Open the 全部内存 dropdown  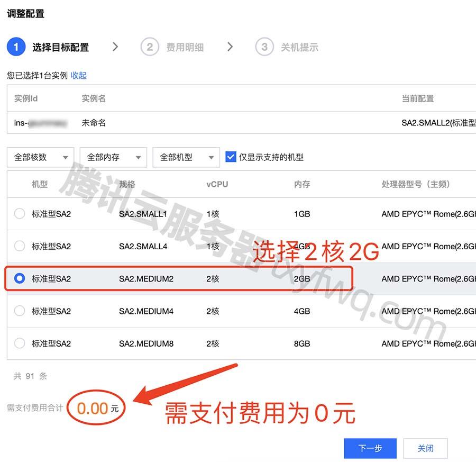click(113, 157)
